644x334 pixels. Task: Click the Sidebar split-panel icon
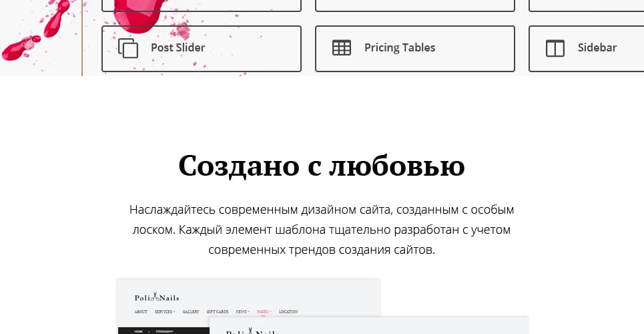click(x=555, y=48)
